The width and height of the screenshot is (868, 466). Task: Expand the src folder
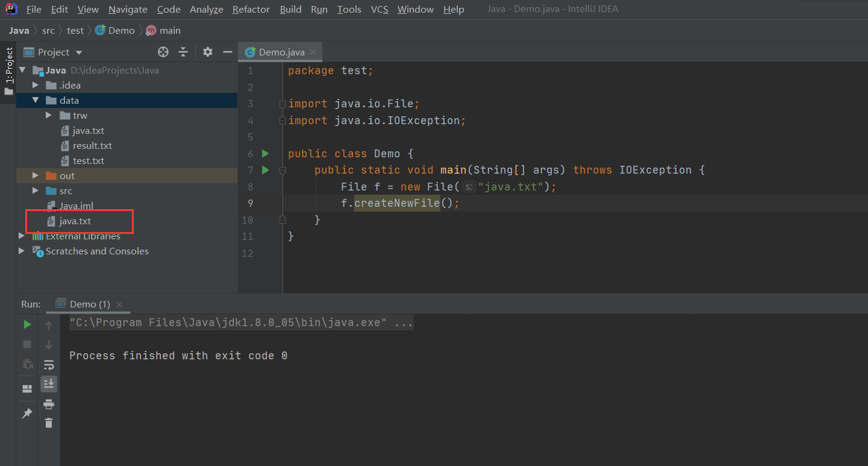point(36,190)
